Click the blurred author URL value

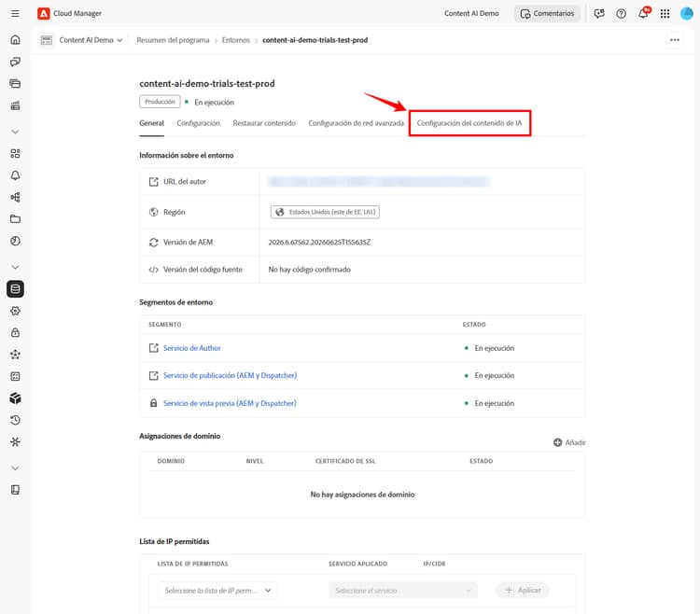click(379, 182)
